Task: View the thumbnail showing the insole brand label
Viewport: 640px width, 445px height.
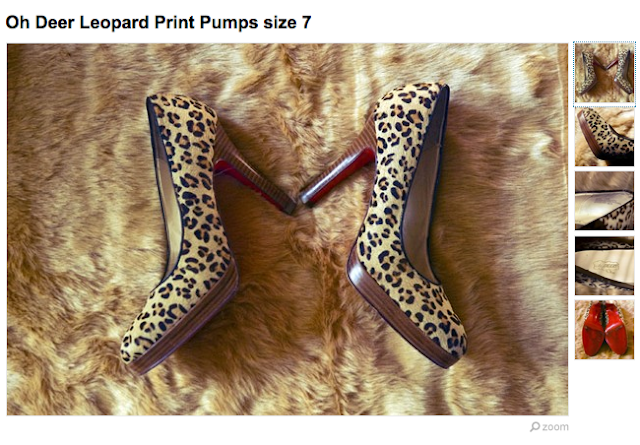Action: [x=604, y=265]
